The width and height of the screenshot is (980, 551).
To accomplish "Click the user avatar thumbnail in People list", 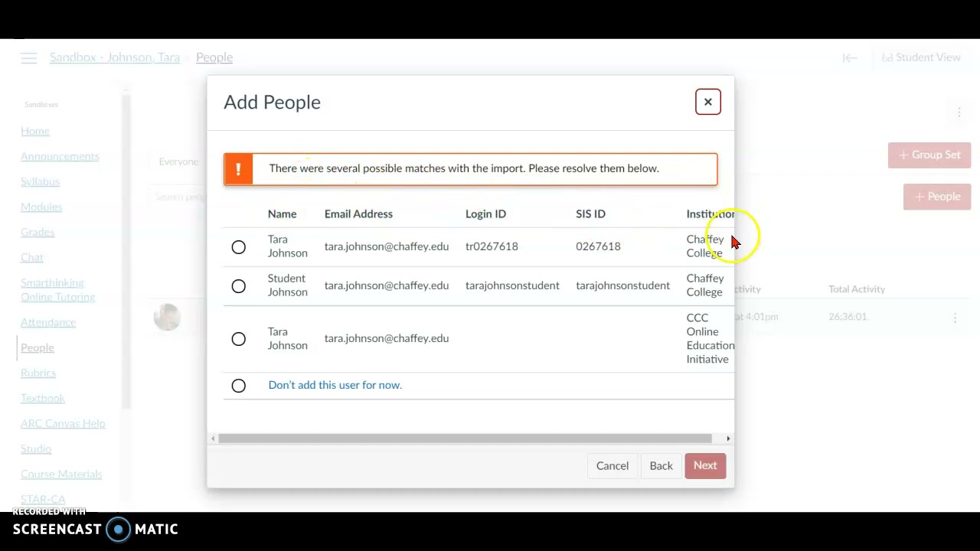I will click(167, 317).
